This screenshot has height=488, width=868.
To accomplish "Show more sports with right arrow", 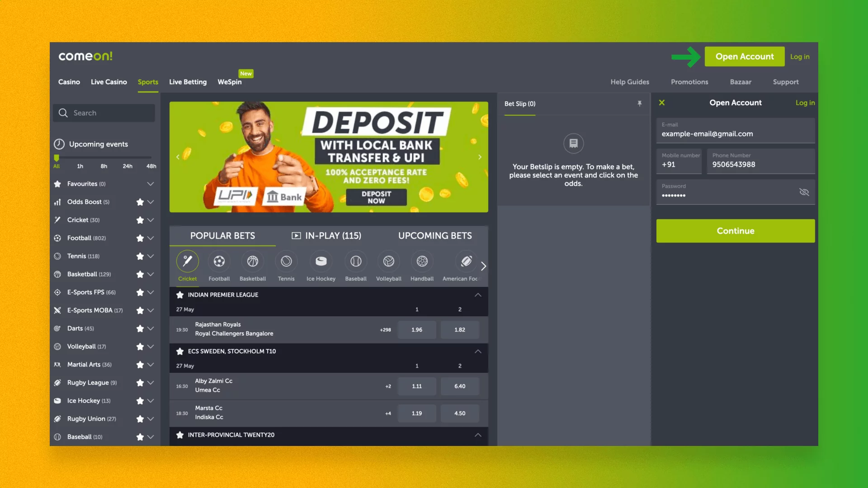I will (x=483, y=266).
